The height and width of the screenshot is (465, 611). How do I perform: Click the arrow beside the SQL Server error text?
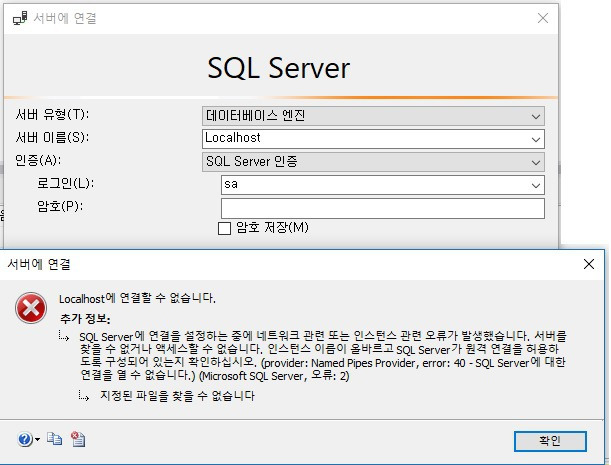point(64,336)
